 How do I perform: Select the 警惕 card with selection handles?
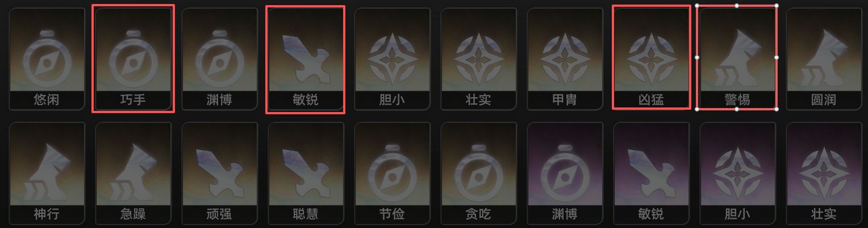[x=737, y=57]
